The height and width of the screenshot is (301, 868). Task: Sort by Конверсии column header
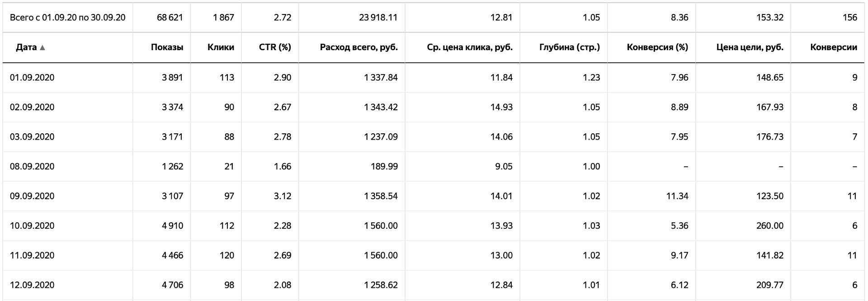pyautogui.click(x=834, y=47)
